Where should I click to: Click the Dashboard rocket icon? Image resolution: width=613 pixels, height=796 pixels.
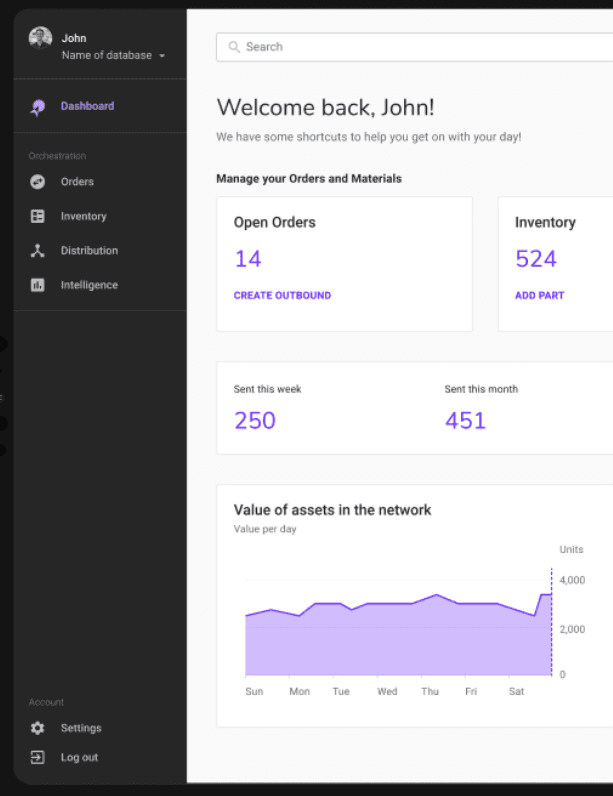(x=38, y=107)
